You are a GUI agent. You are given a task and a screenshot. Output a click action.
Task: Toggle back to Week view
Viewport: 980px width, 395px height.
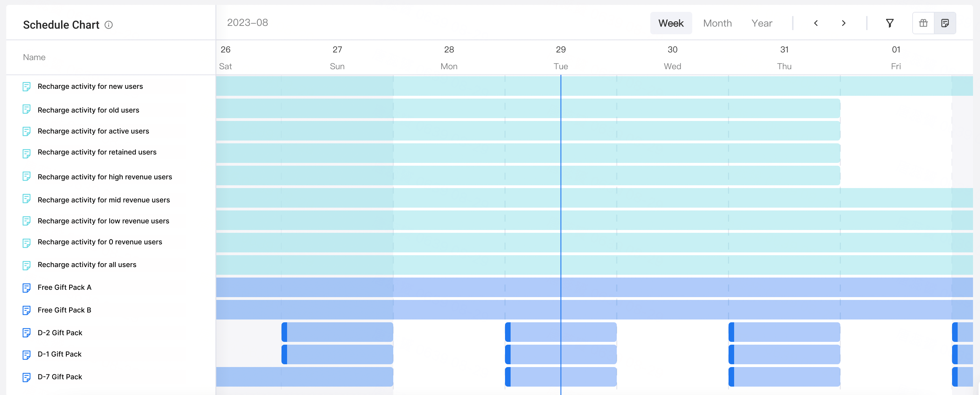pyautogui.click(x=671, y=23)
